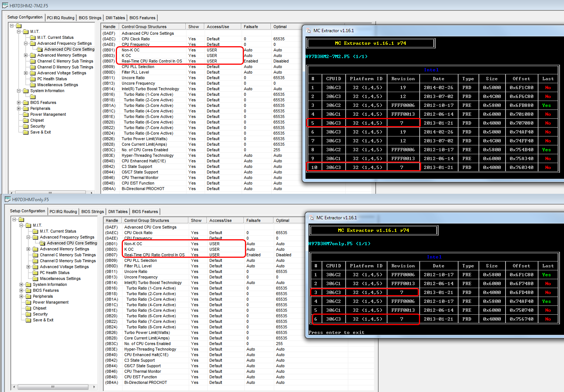Click ROM icon in H97D3HM2-7M2.F5 title bar
This screenshot has width=564, height=392.
pyautogui.click(x=5, y=6)
